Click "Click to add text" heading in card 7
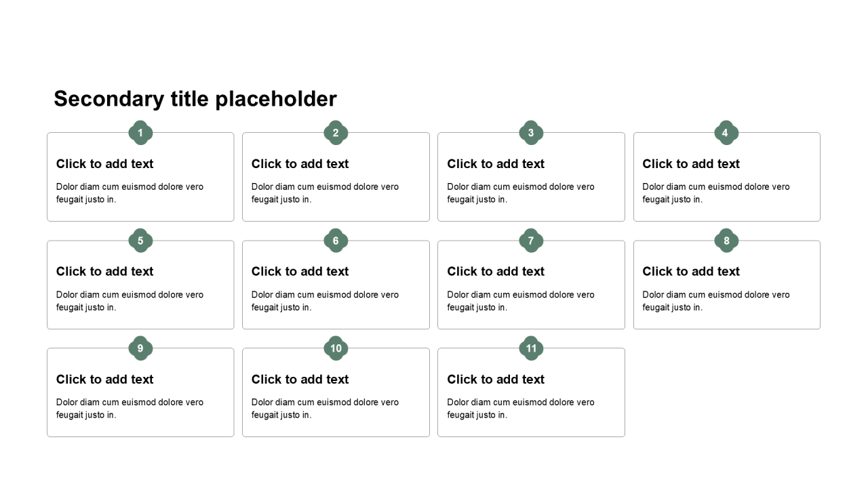 click(496, 272)
